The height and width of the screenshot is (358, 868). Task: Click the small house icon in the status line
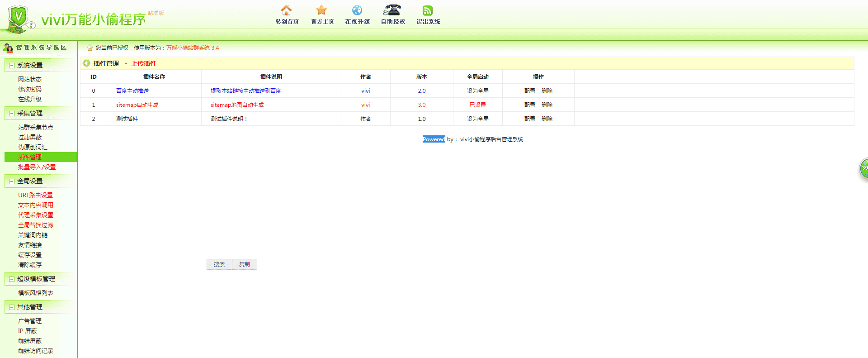tap(90, 48)
